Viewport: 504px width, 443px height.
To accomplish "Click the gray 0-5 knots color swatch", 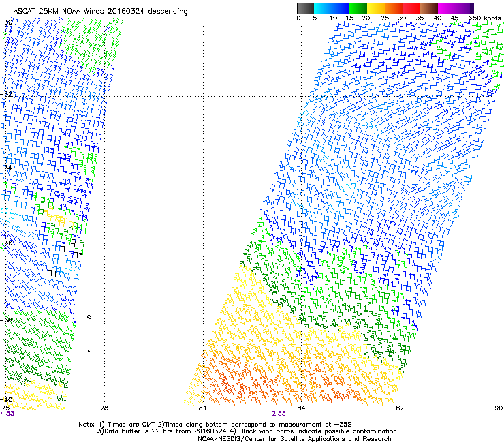I will click(x=305, y=8).
